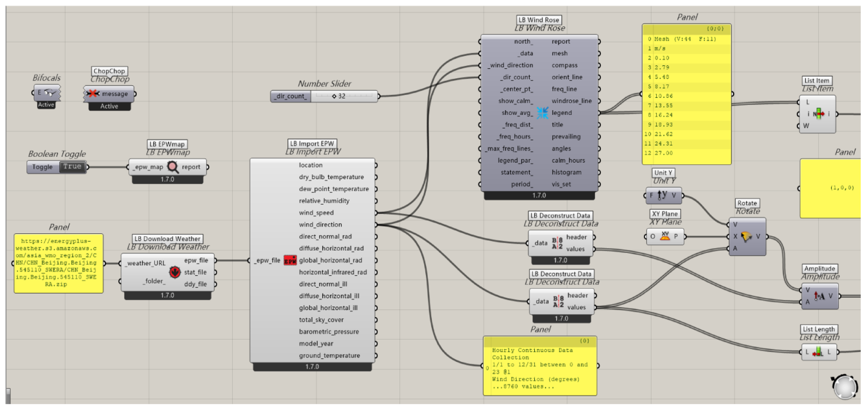Screen dimensions: 868x410
Task: Click the stat_file output of LB Download Weather
Action: pos(196,272)
